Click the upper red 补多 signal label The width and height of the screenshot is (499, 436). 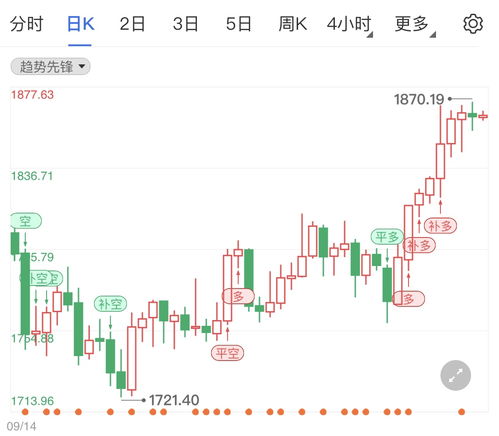pyautogui.click(x=440, y=226)
